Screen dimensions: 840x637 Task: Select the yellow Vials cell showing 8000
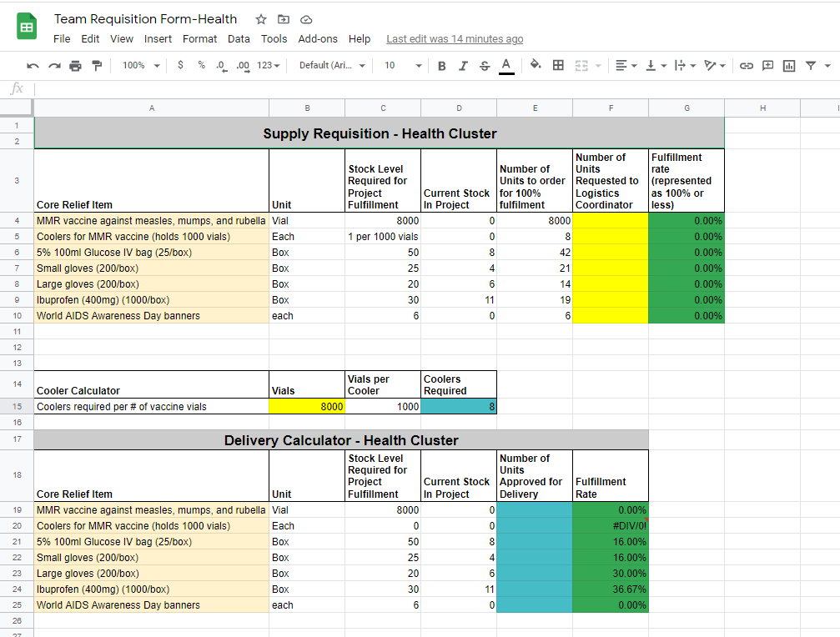click(x=307, y=406)
